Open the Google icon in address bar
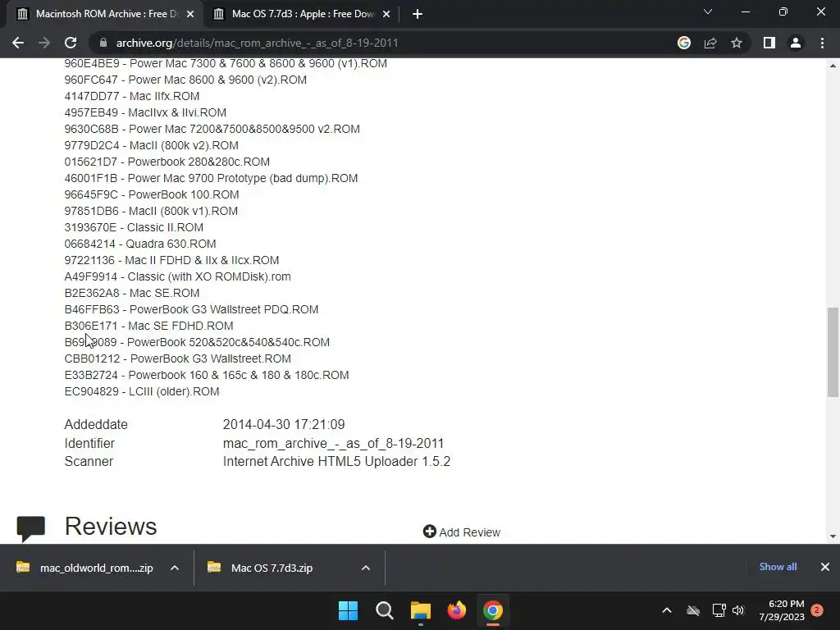The width and height of the screenshot is (840, 630). (683, 43)
